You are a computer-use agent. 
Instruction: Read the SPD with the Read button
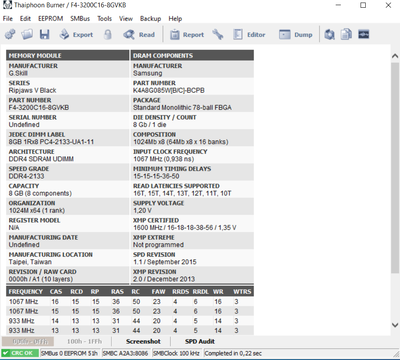(139, 34)
